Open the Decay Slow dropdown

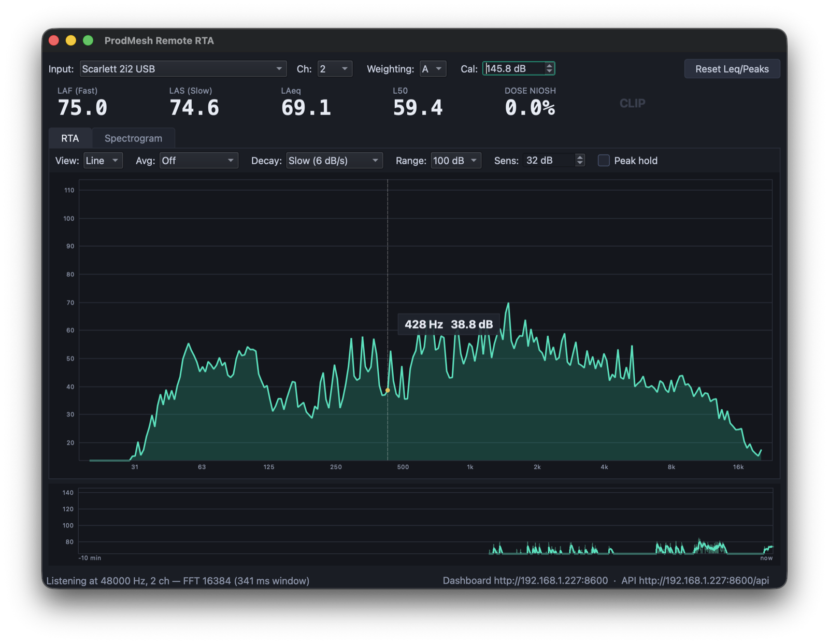[x=334, y=161]
